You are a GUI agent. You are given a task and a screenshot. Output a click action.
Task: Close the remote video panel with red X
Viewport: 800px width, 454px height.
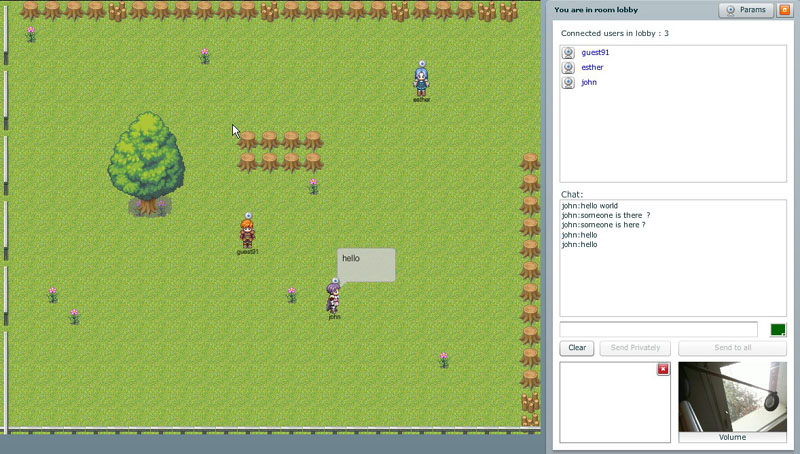click(x=663, y=370)
